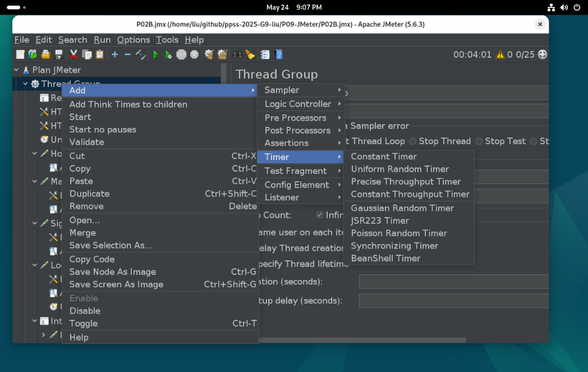
Task: Open the system network status icon
Action: (x=551, y=7)
